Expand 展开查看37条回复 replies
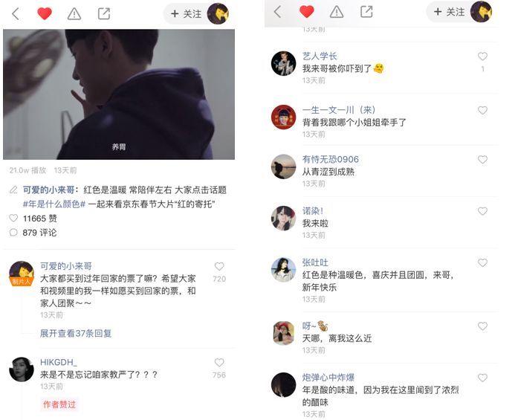The width and height of the screenshot is (515, 420). tap(76, 333)
